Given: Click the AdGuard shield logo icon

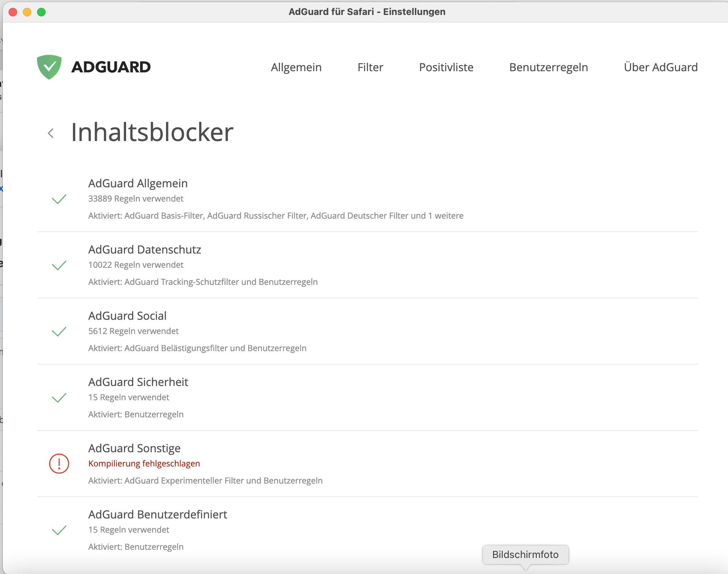Looking at the screenshot, I should pyautogui.click(x=49, y=67).
